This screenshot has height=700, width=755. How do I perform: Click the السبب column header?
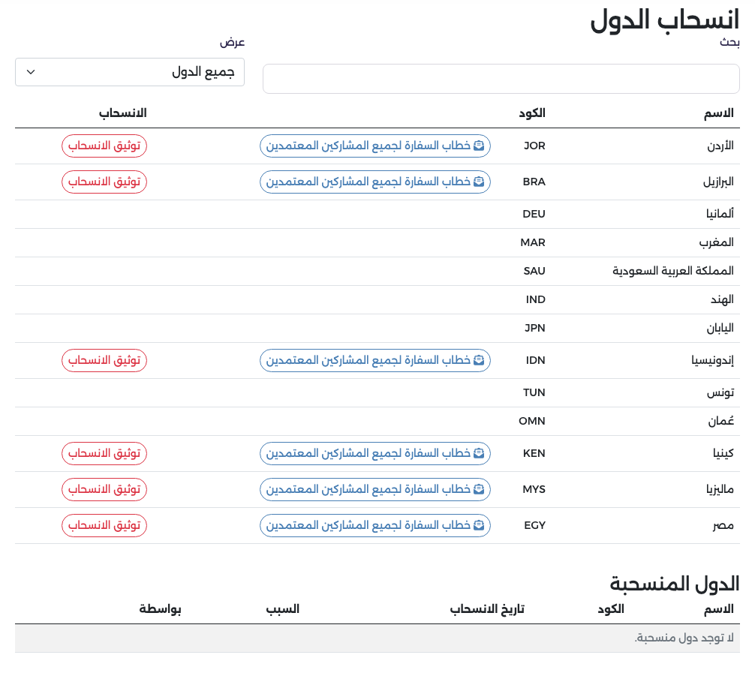pos(283,609)
